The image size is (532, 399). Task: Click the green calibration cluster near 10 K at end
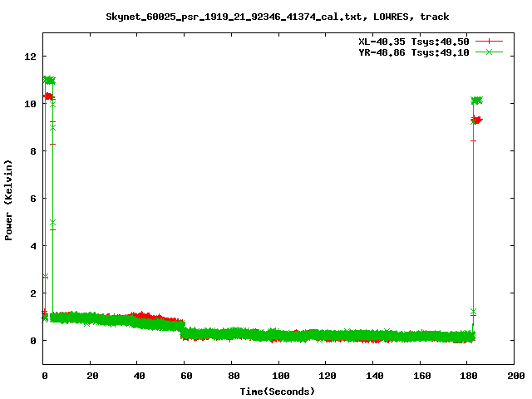(476, 101)
